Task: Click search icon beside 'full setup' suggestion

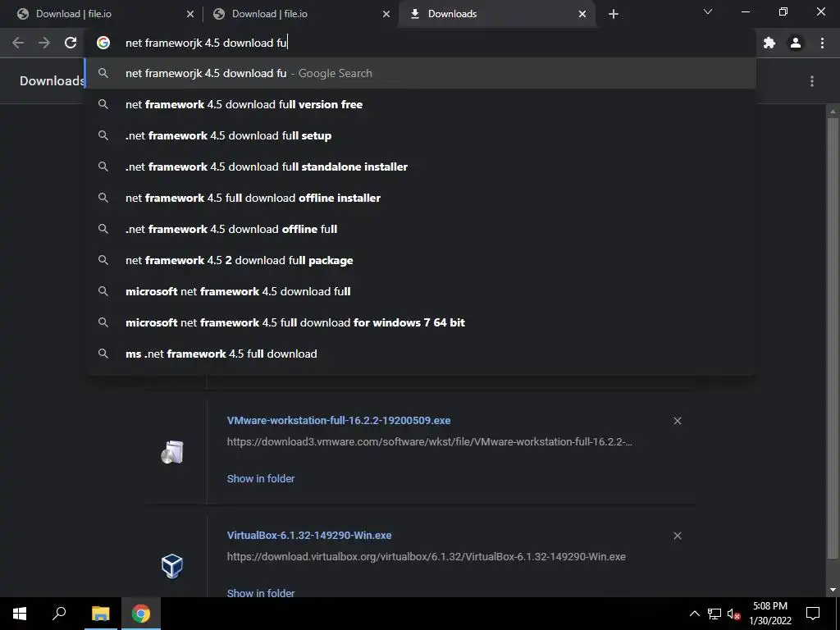Action: 103,135
